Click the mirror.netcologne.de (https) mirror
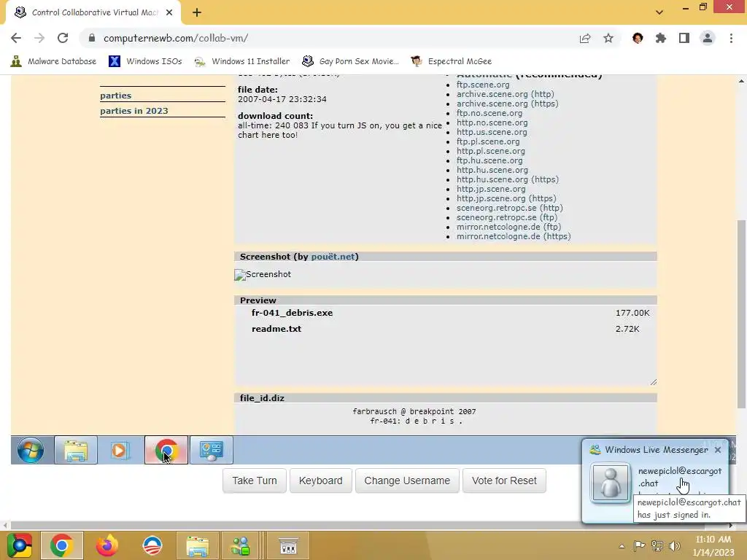This screenshot has height=560, width=747. point(514,236)
